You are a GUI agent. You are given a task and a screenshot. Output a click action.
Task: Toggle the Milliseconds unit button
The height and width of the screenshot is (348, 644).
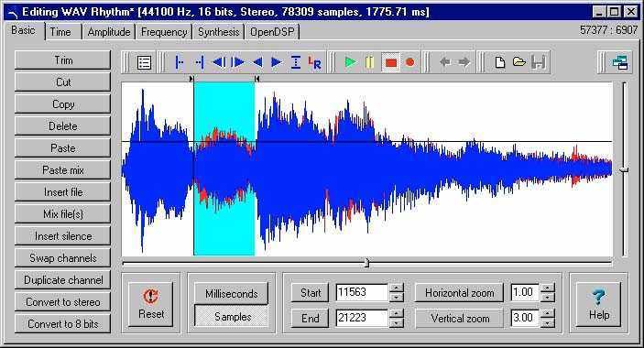(x=232, y=294)
